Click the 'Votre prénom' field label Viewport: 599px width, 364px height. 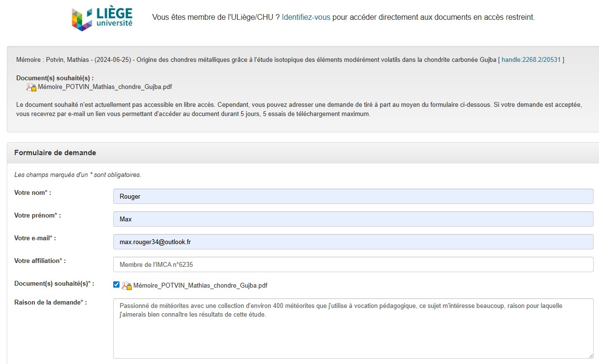[37, 216]
